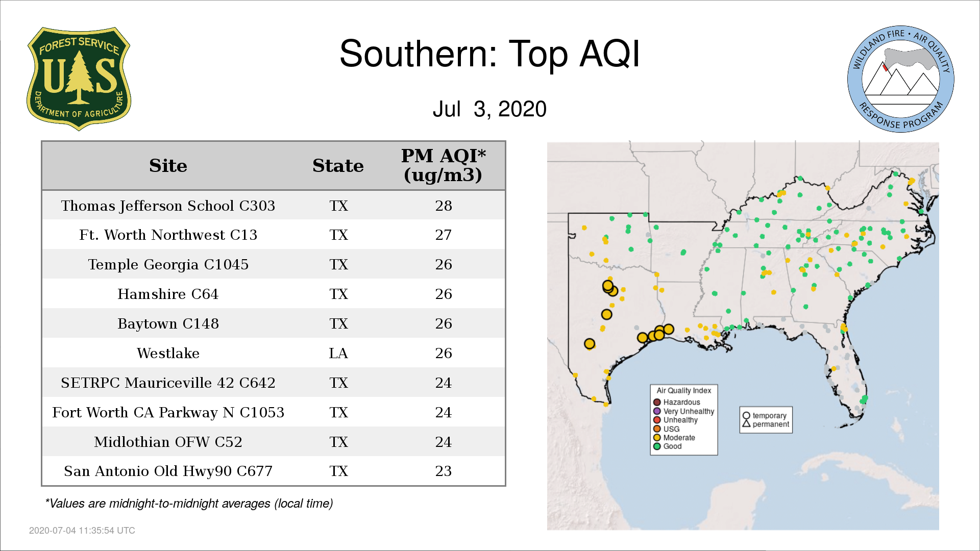Click the date Jul 3, 2020
This screenshot has width=980, height=551.
[489, 109]
